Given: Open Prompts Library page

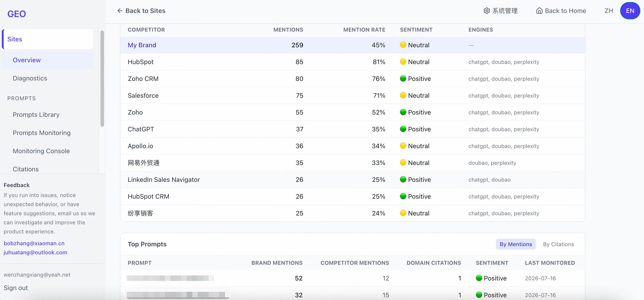Looking at the screenshot, I should click(x=36, y=115).
